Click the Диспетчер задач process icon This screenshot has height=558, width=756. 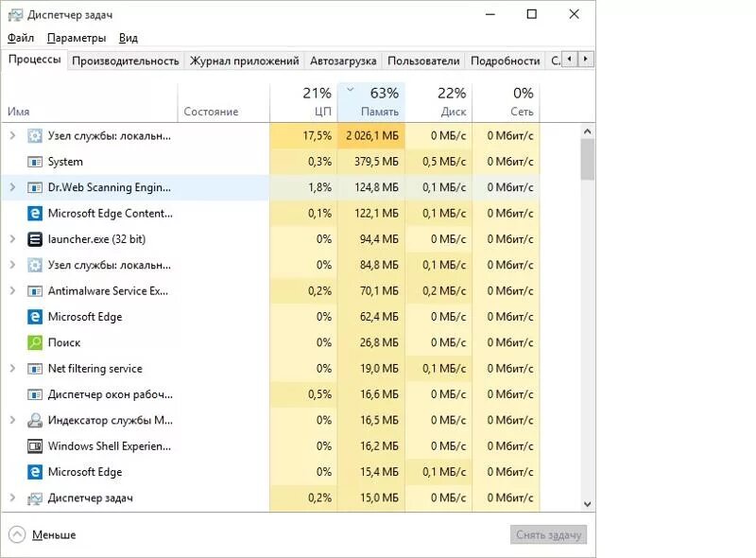click(35, 498)
